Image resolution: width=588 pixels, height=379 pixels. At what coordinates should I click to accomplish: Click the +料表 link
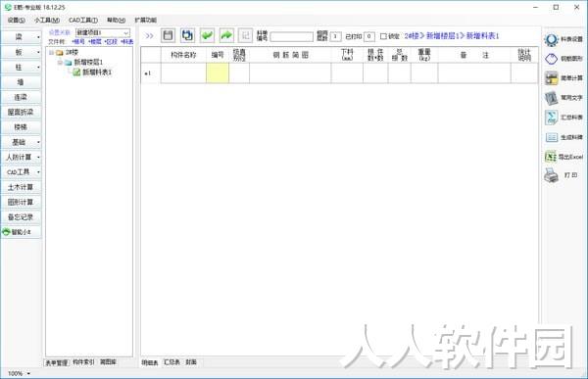127,41
